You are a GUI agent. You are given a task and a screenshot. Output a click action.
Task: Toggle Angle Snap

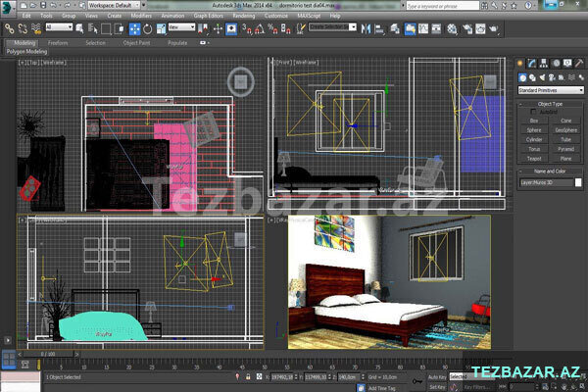pyautogui.click(x=260, y=28)
